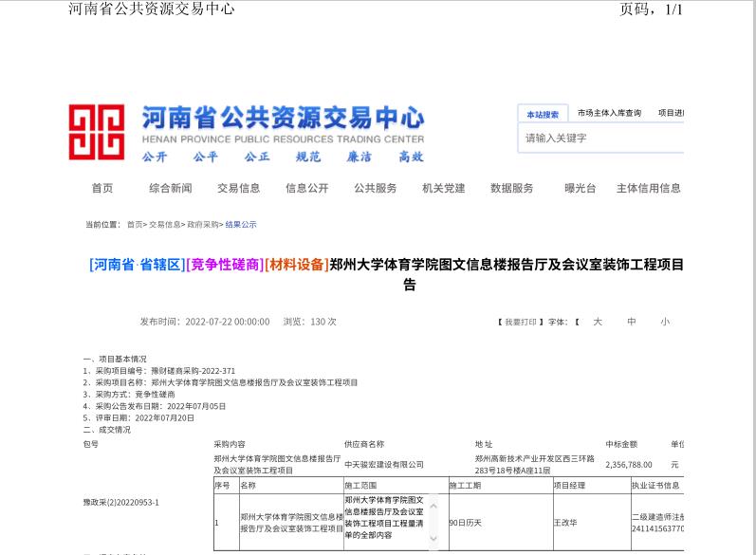Click the 我要打印 print link
The image size is (756, 555).
click(x=521, y=322)
